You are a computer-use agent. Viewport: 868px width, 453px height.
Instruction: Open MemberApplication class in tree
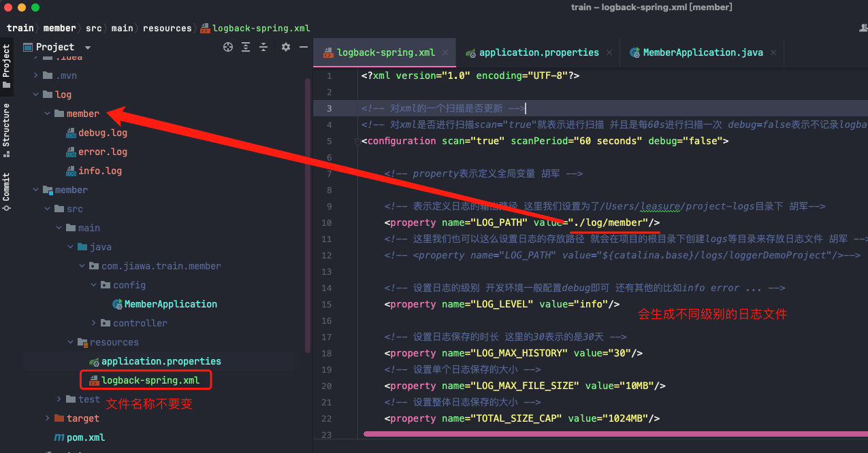[171, 304]
